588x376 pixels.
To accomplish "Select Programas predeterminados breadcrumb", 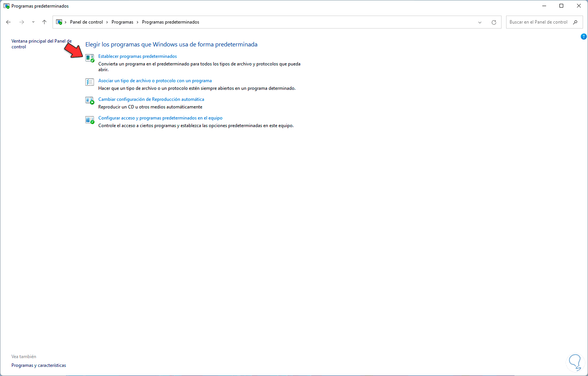I will click(171, 22).
